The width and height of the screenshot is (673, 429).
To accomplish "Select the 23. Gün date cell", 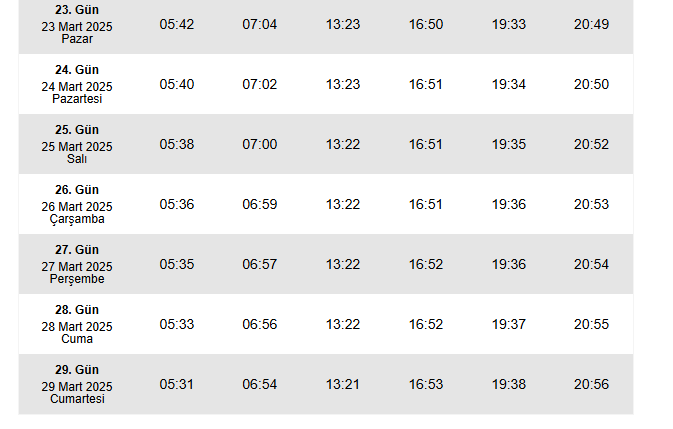I will (x=77, y=24).
